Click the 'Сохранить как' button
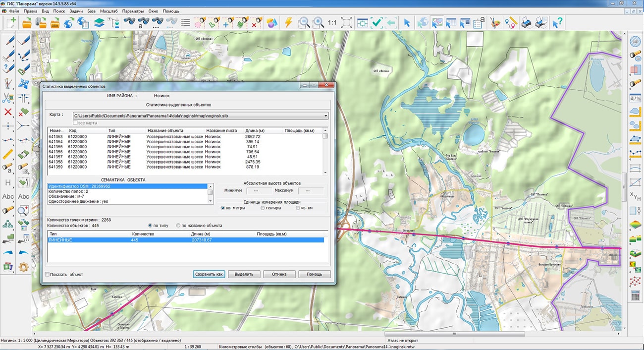Screen dimensions: 644x350 [x=209, y=274]
